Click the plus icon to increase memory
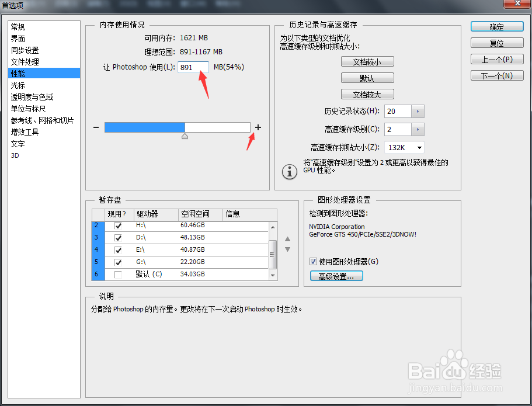 pyautogui.click(x=258, y=127)
